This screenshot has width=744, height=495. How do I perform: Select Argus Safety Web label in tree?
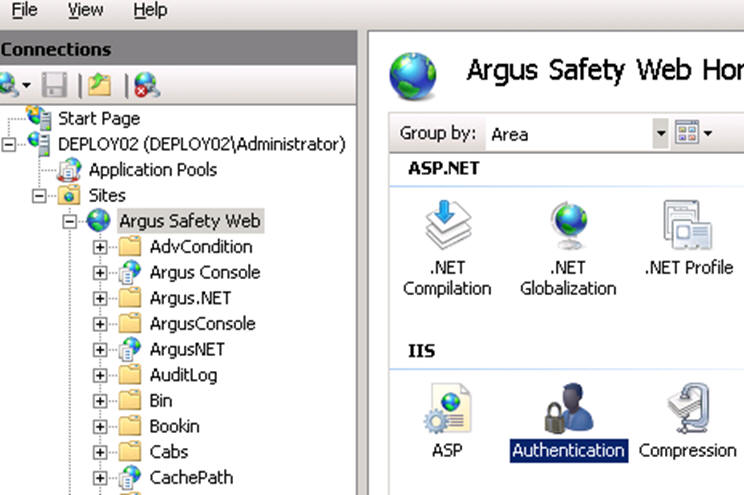click(x=190, y=221)
